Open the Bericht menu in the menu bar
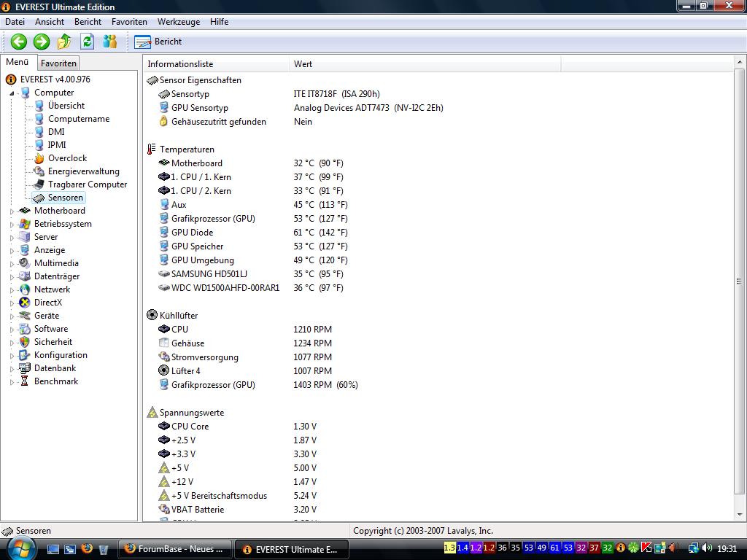Viewport: 747px width, 560px height. coord(88,22)
